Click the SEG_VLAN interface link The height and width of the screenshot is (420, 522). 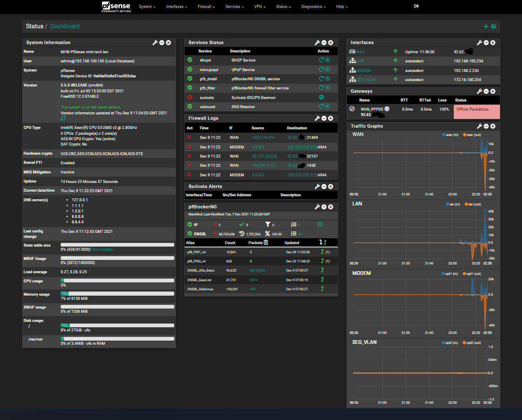coord(366,80)
